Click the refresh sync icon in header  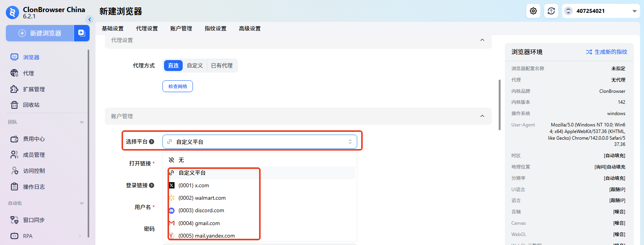pyautogui.click(x=551, y=11)
